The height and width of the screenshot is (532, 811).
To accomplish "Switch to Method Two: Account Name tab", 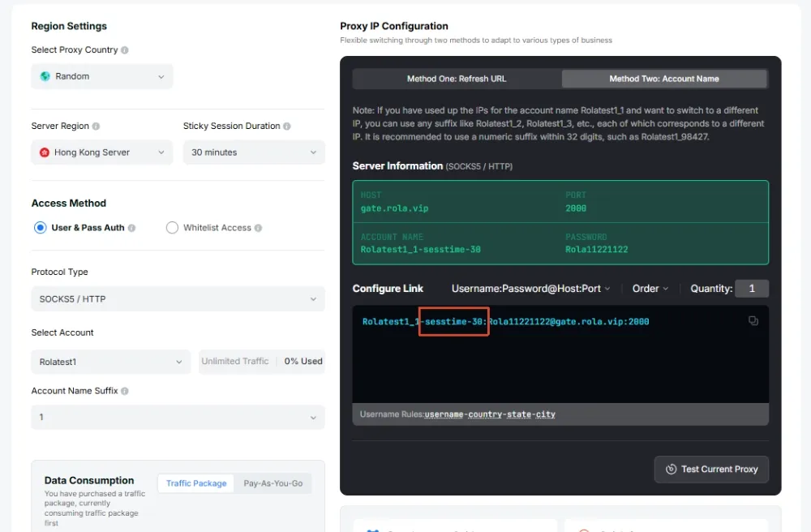I will pos(664,79).
